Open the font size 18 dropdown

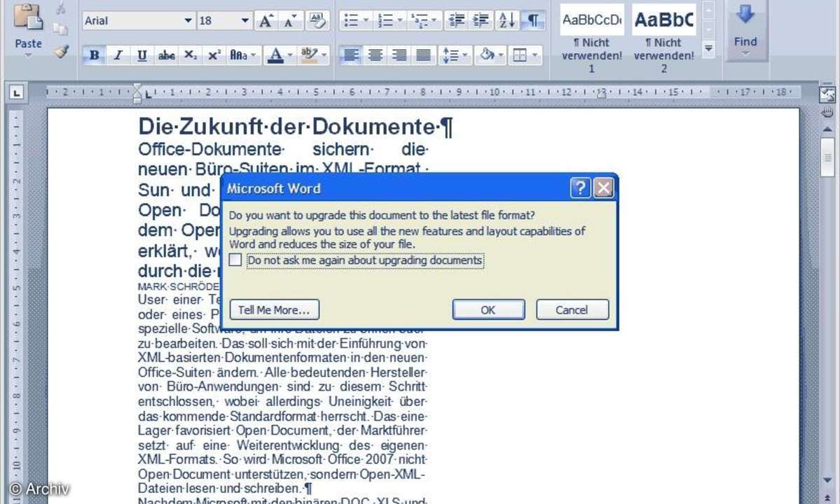245,21
